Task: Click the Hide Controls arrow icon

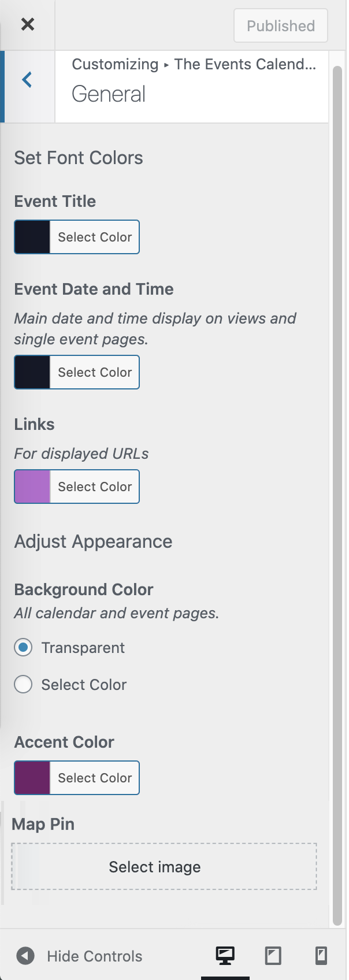Action: tap(25, 956)
